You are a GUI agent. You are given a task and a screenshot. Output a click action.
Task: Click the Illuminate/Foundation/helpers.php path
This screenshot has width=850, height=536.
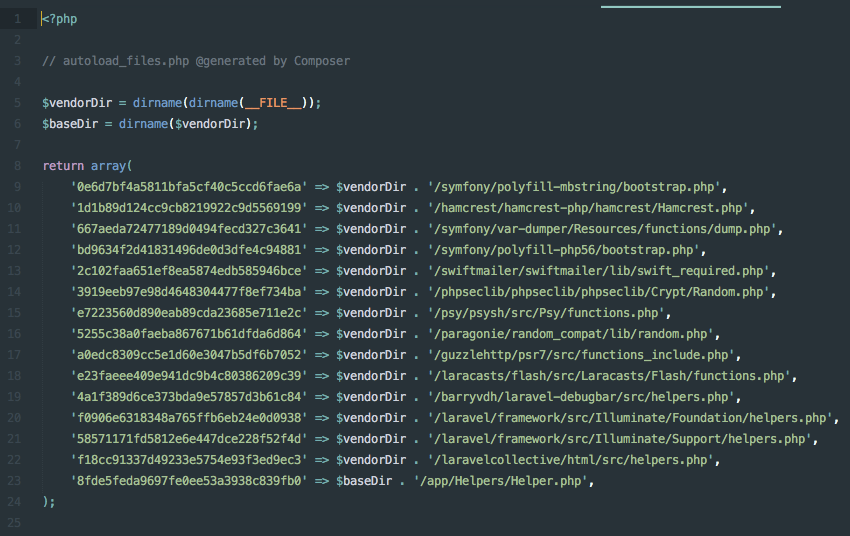(x=630, y=418)
